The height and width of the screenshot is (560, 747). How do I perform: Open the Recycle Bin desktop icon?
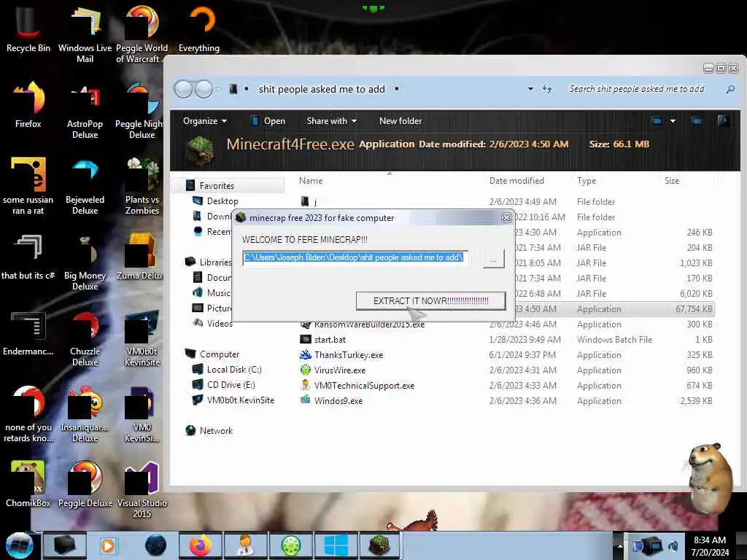point(28,28)
